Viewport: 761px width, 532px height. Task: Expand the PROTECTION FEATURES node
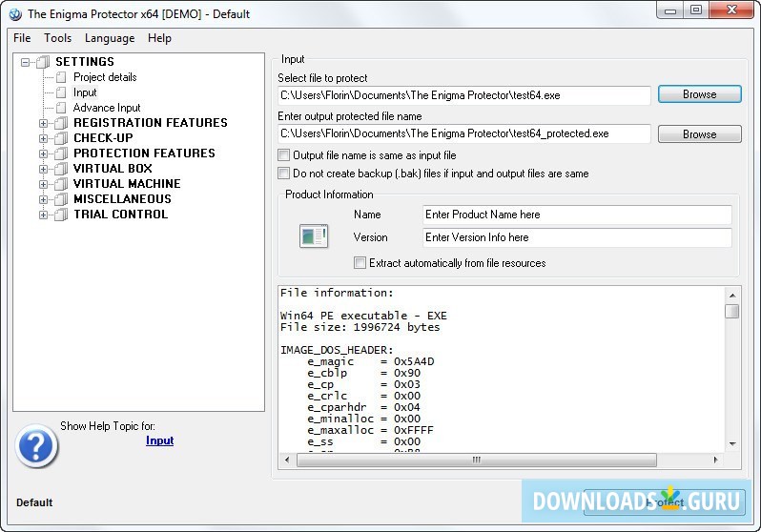coord(43,153)
